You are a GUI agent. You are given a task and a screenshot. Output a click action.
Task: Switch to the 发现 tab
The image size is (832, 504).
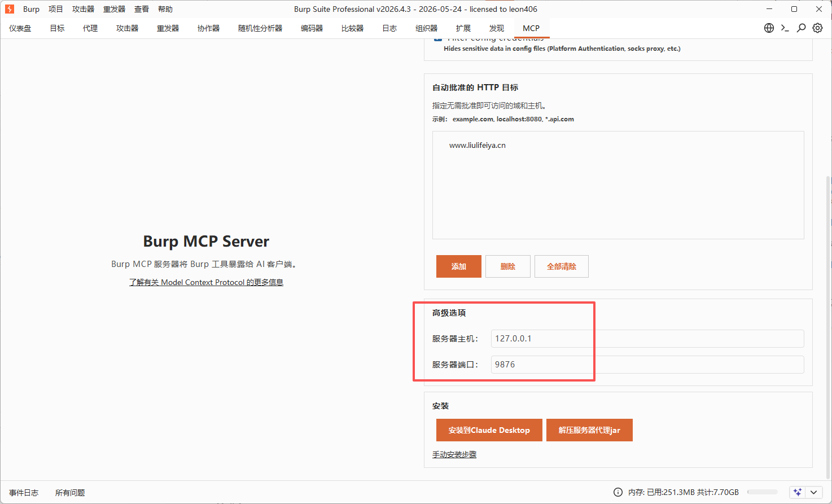coord(497,28)
